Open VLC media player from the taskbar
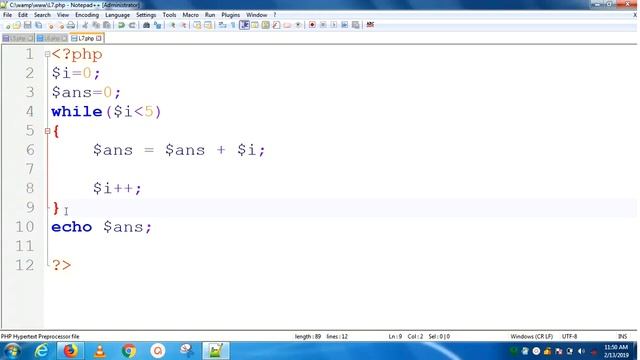640x360 pixels. (x=100, y=351)
